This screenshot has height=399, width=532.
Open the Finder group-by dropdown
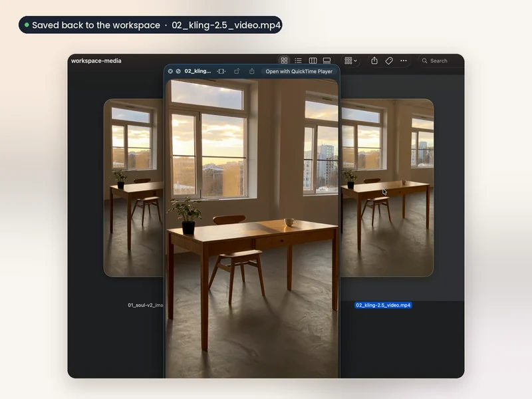pos(350,61)
